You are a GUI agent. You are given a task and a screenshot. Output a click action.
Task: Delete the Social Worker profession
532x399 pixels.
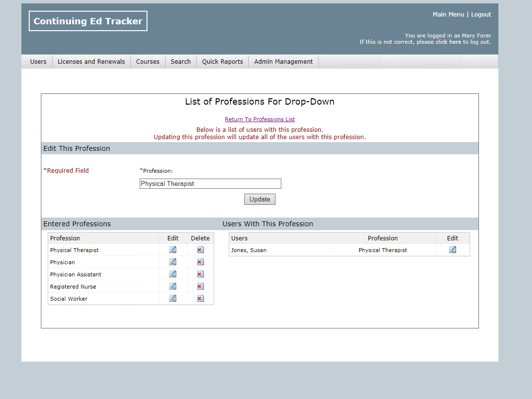[200, 298]
